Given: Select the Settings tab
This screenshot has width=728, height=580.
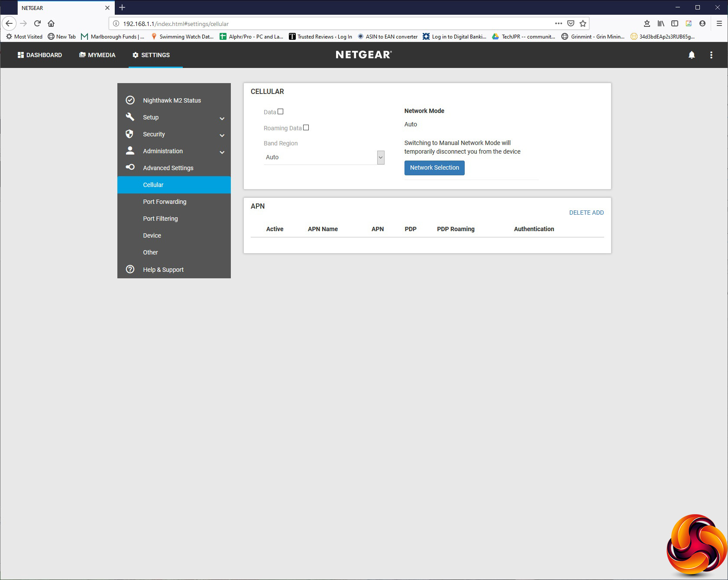Looking at the screenshot, I should (155, 55).
